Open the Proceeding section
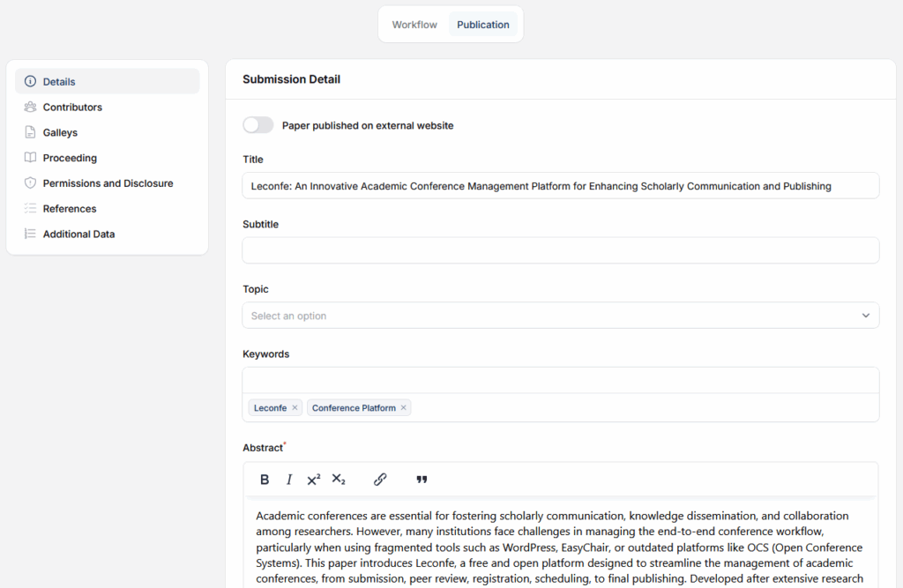903x588 pixels. (x=70, y=159)
